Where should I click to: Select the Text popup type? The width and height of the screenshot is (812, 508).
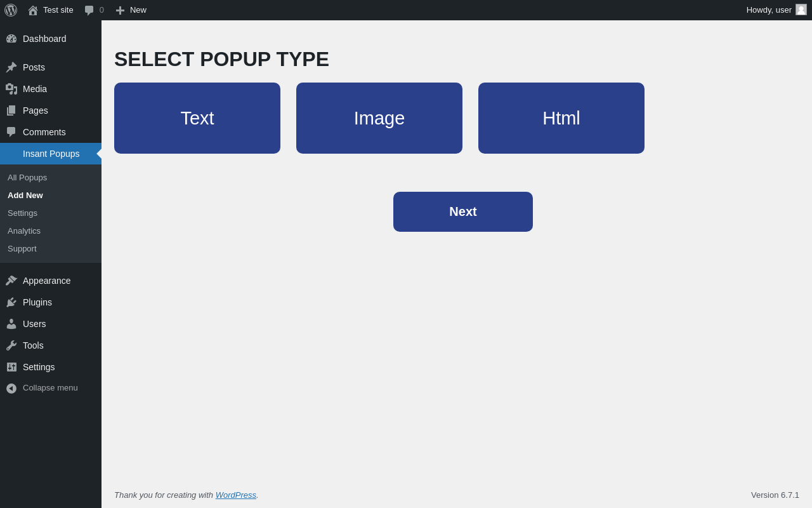pyautogui.click(x=197, y=118)
